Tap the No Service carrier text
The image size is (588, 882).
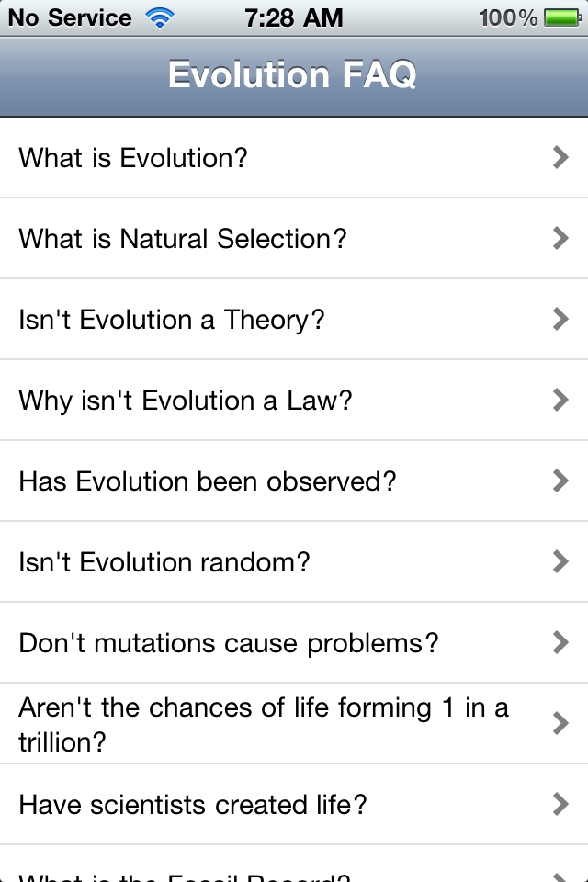point(70,17)
